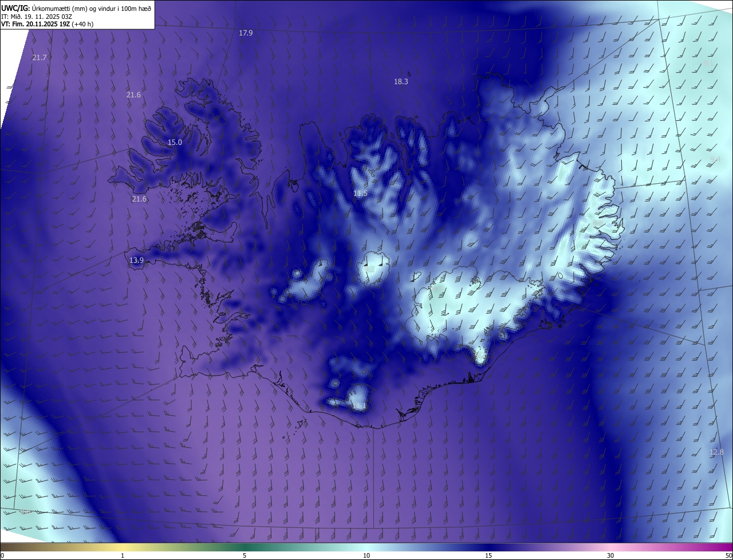Click the 15.0 value over the Westfjords
This screenshot has height=560, width=733.
click(x=175, y=143)
